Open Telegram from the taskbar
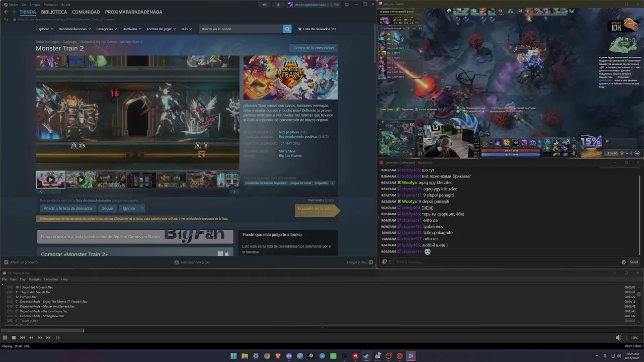Viewport: 644px width, 362px height. click(x=322, y=356)
